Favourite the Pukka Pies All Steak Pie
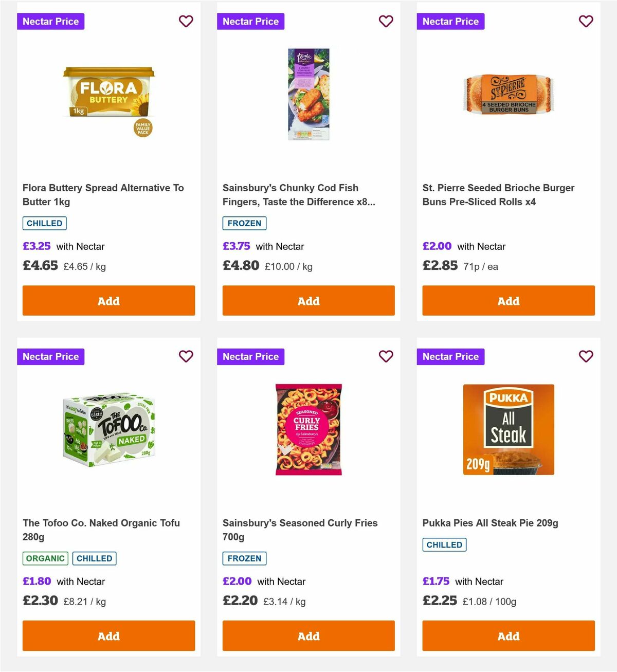Image resolution: width=617 pixels, height=672 pixels. click(x=586, y=356)
